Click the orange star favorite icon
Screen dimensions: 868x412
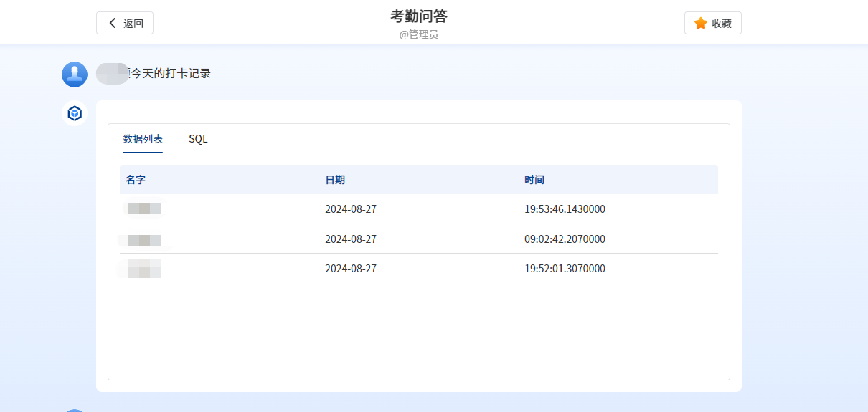[700, 23]
